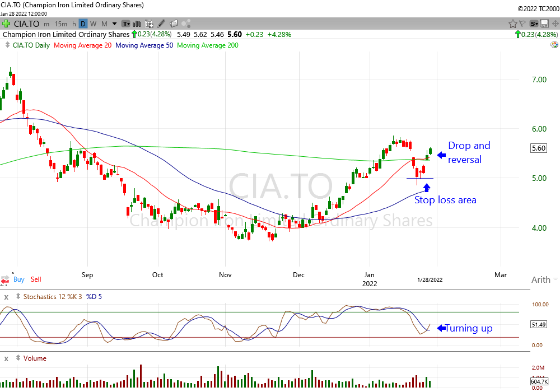Click the notes pages icon
The image size is (560, 392).
click(174, 24)
